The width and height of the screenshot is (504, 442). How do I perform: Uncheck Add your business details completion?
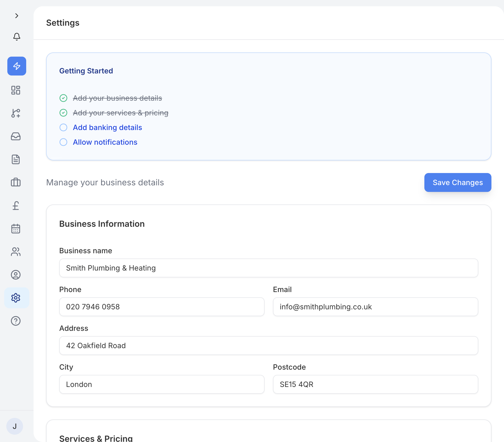tap(63, 98)
